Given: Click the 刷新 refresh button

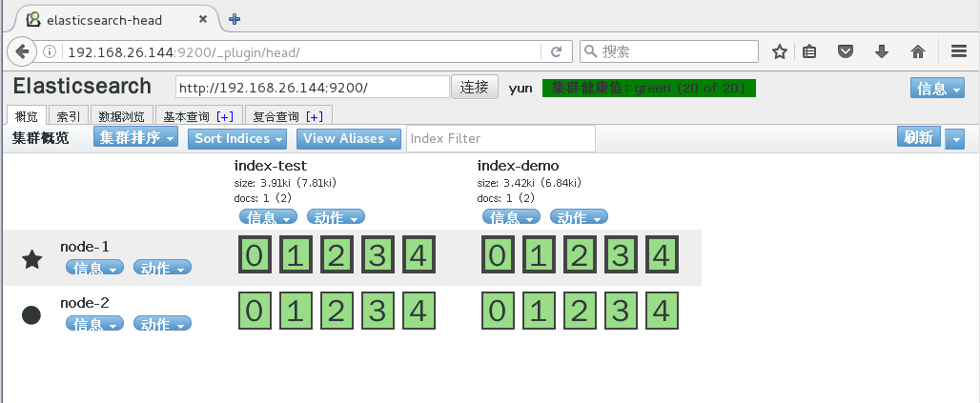Looking at the screenshot, I should pyautogui.click(x=919, y=137).
